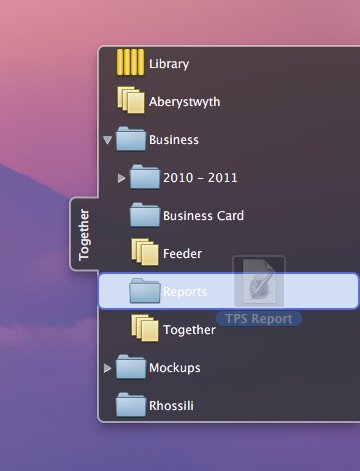Viewport: 360px width, 471px height.
Task: Click the Together group icon in the list
Action: pyautogui.click(x=145, y=328)
